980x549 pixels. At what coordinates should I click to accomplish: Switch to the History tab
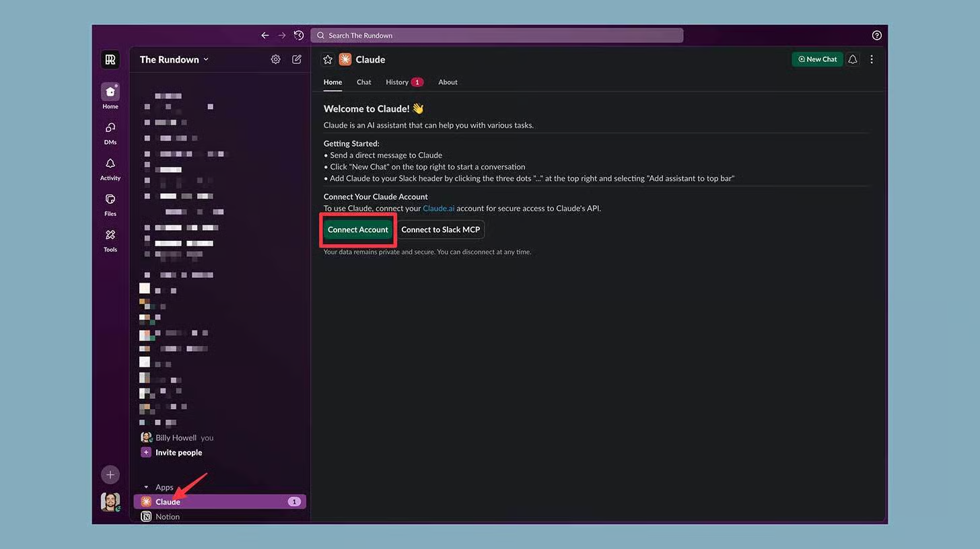(404, 82)
